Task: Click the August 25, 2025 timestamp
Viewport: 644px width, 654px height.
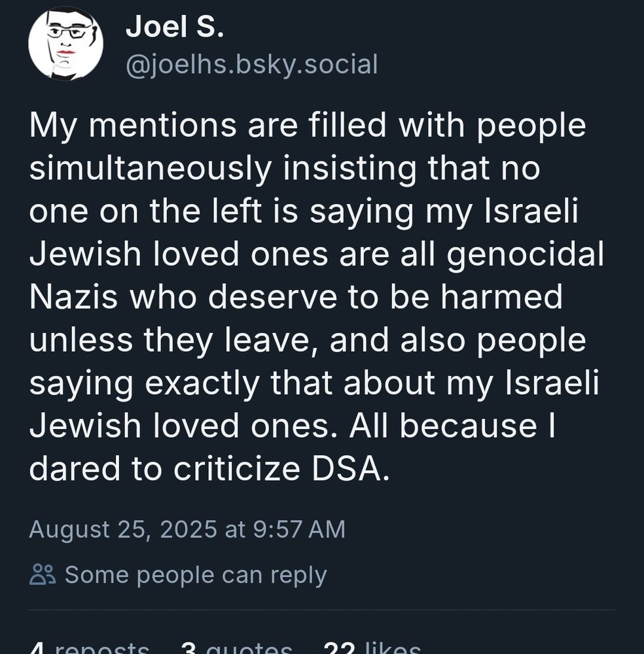Action: coord(187,529)
